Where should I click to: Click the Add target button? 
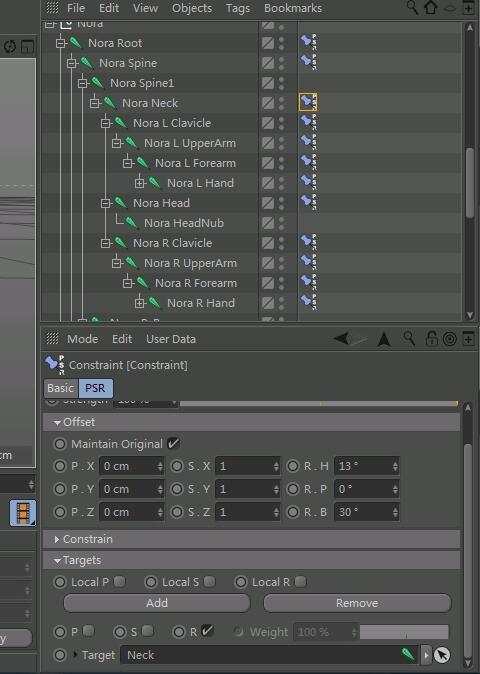156,603
